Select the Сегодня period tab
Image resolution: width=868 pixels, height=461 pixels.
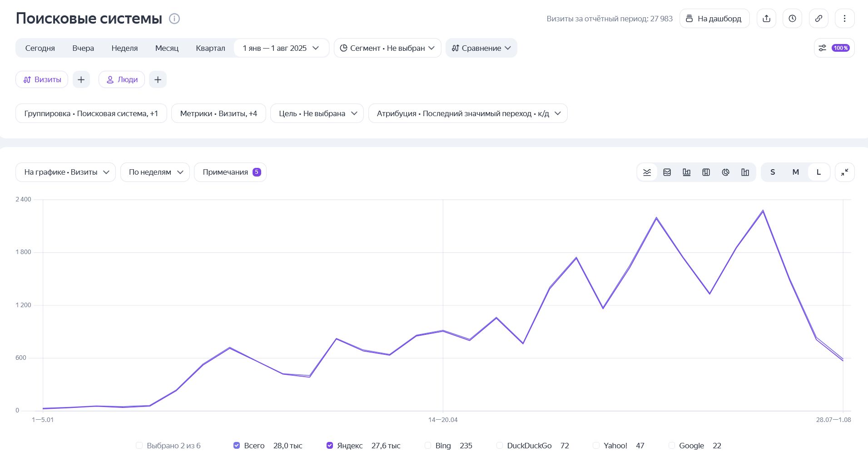40,48
